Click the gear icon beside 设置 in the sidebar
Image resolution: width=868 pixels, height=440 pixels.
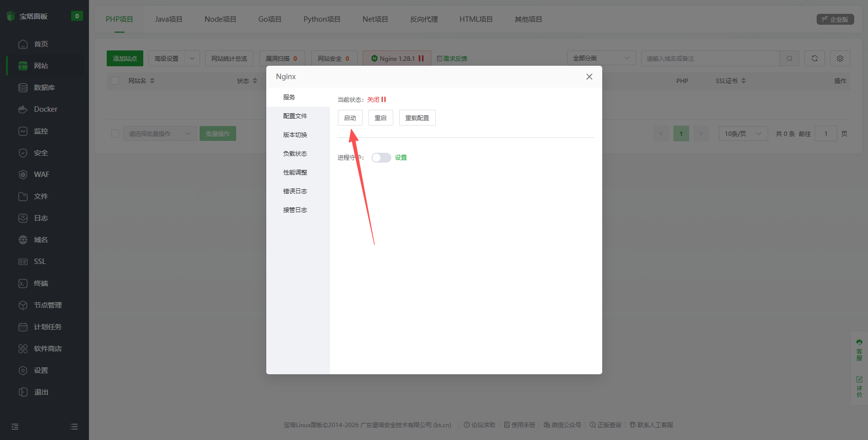coord(23,370)
